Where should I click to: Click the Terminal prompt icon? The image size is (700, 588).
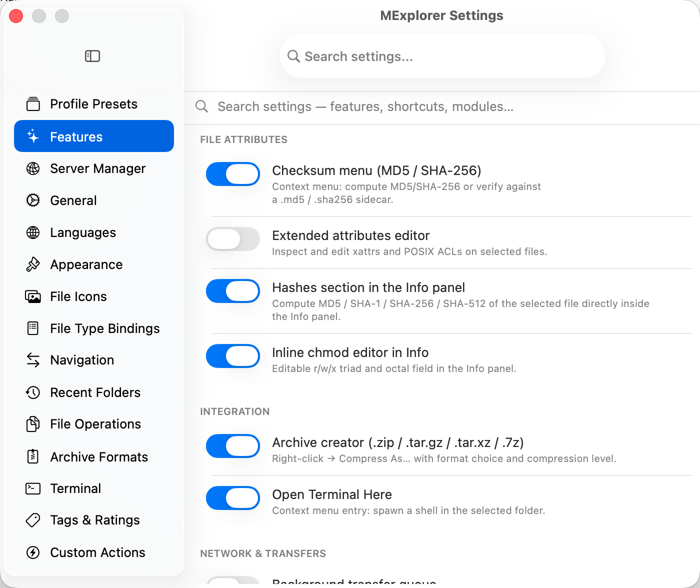[x=33, y=488]
